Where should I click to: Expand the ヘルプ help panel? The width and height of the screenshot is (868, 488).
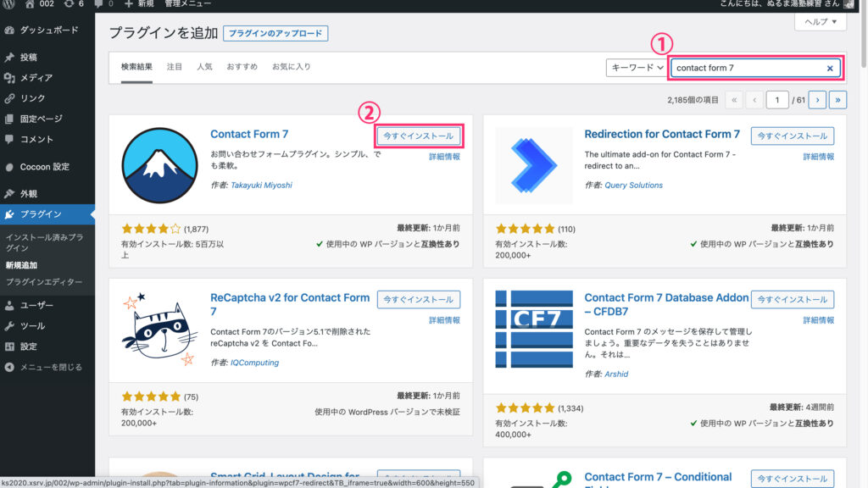pyautogui.click(x=820, y=21)
